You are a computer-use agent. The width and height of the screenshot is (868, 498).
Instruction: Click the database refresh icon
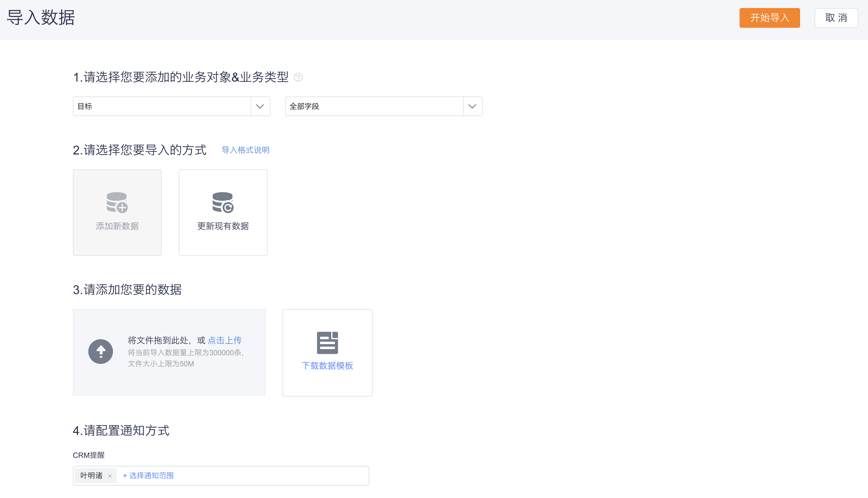[223, 202]
